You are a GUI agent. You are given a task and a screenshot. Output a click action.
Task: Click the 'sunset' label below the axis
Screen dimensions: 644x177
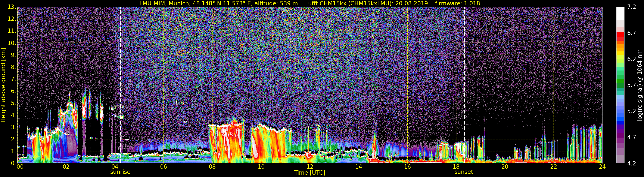pyautogui.click(x=464, y=172)
